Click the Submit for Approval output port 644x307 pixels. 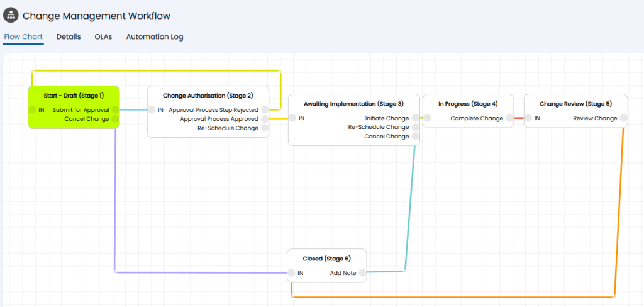(x=115, y=110)
